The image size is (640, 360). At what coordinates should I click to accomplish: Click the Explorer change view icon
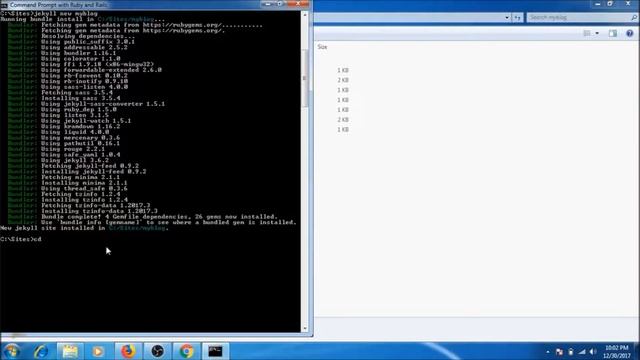click(587, 33)
